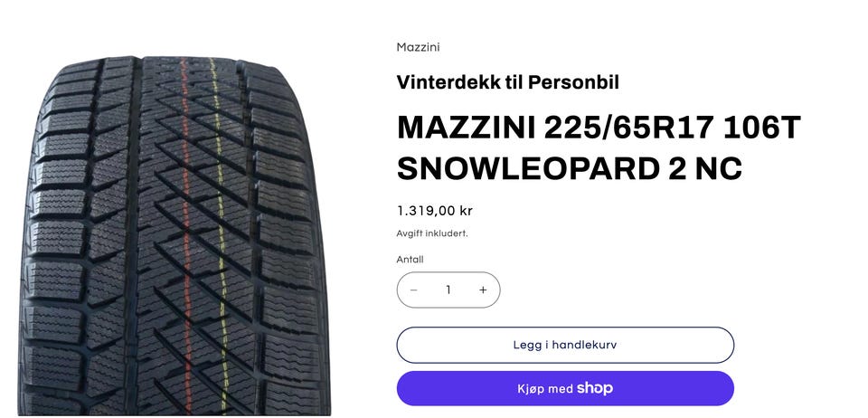Select the 1.319,00 kr price text

tap(435, 211)
